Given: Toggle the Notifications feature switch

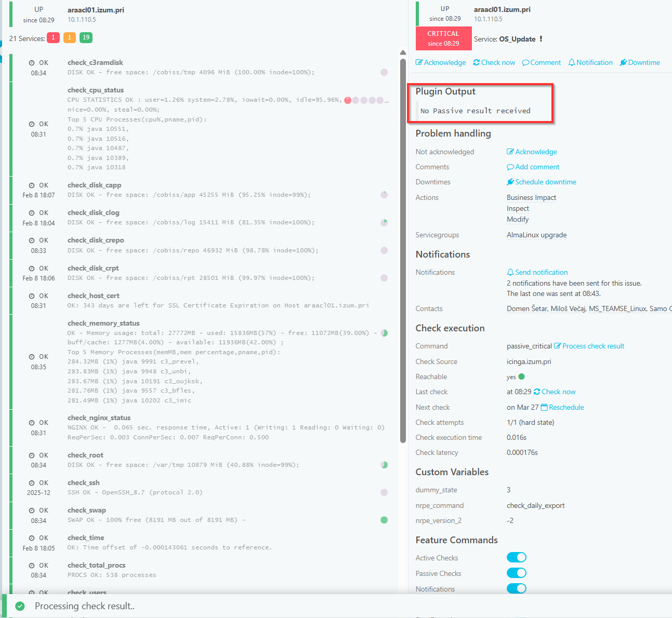Looking at the screenshot, I should tap(517, 589).
